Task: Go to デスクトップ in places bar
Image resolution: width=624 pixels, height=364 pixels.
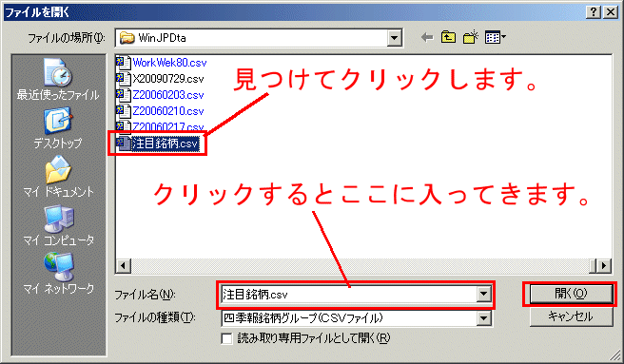Action: (58, 127)
